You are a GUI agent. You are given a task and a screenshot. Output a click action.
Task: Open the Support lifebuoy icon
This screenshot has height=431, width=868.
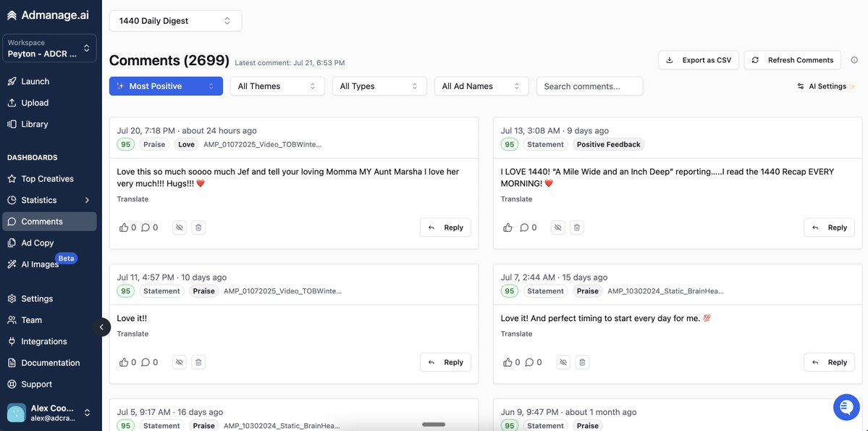(12, 384)
